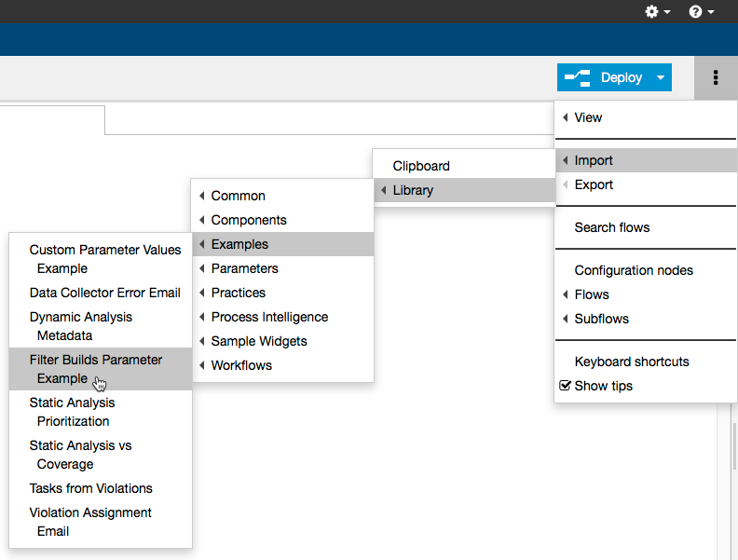Import Data Collector Error Email example
The image size is (738, 560).
click(101, 293)
